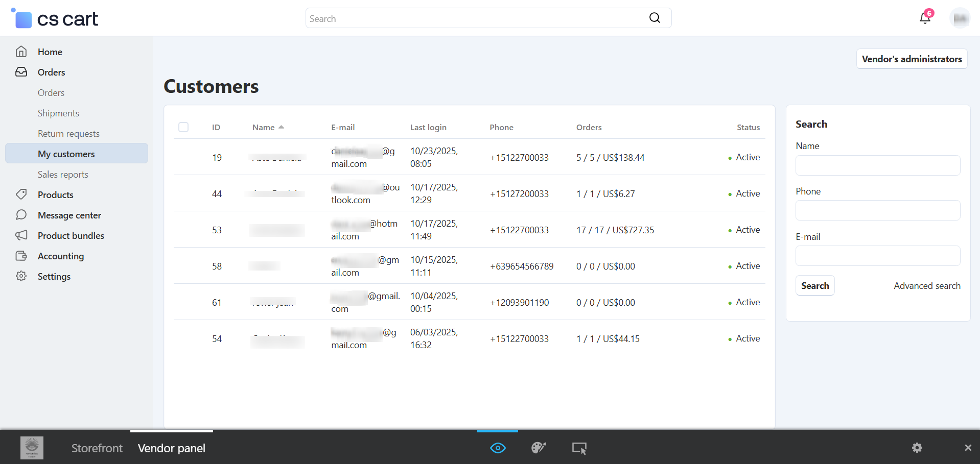Viewport: 980px width, 464px height.
Task: Switch to the Storefront tab
Action: pos(97,448)
